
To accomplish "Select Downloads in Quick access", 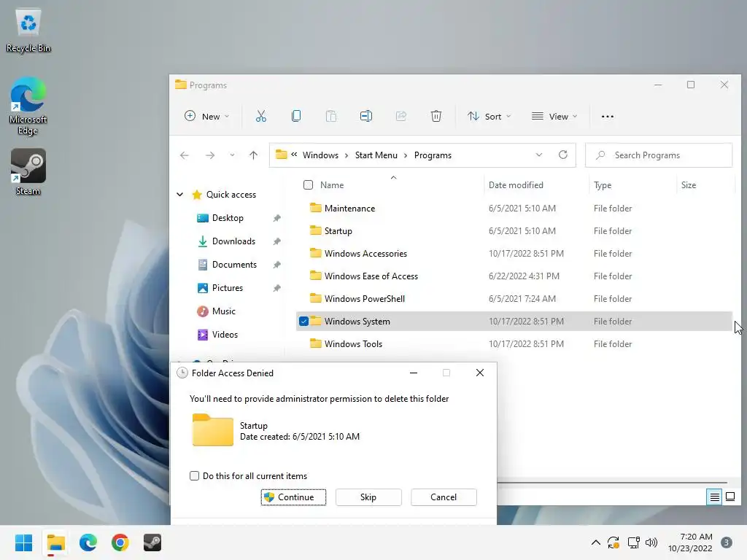I will pyautogui.click(x=233, y=241).
